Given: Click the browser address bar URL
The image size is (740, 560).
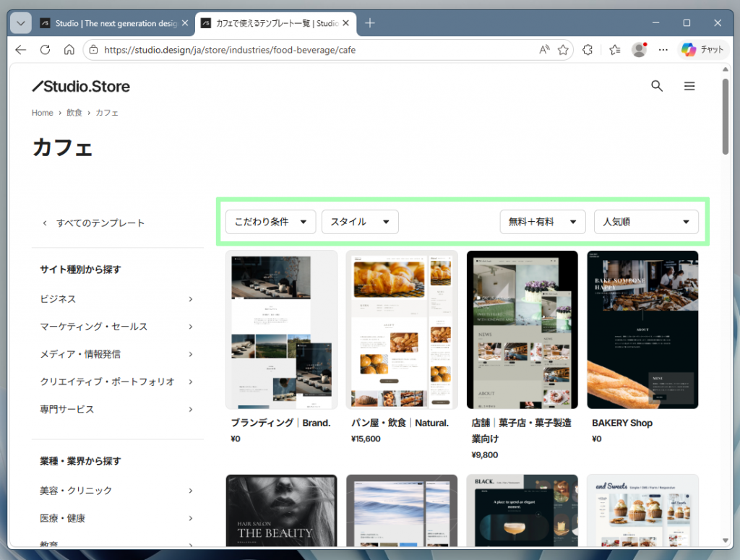Looking at the screenshot, I should [x=230, y=50].
